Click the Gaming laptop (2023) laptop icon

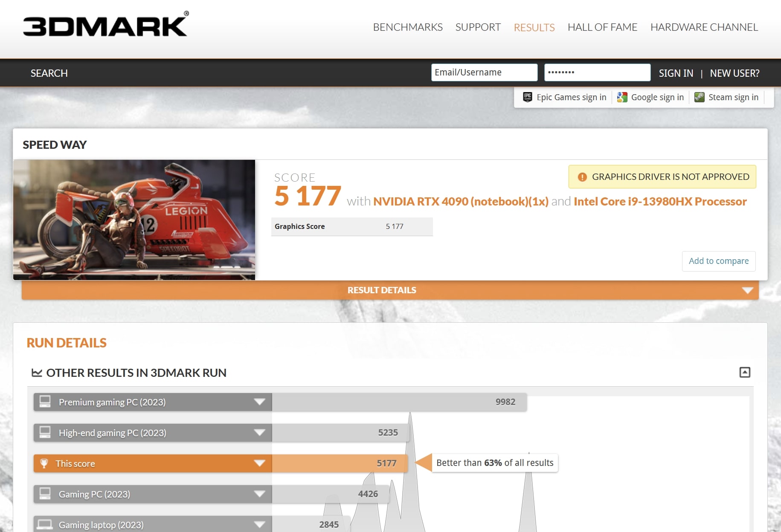point(45,524)
